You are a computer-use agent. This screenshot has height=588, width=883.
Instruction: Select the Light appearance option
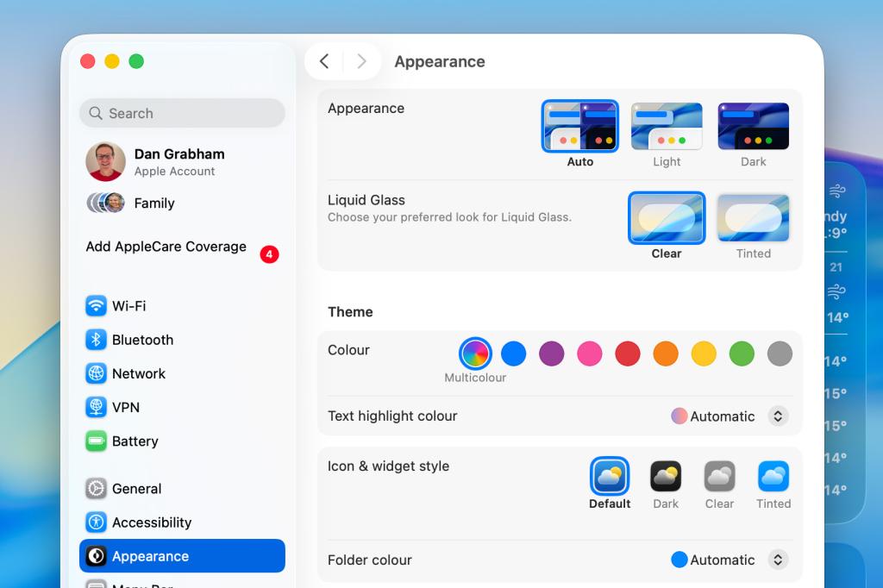coord(667,125)
